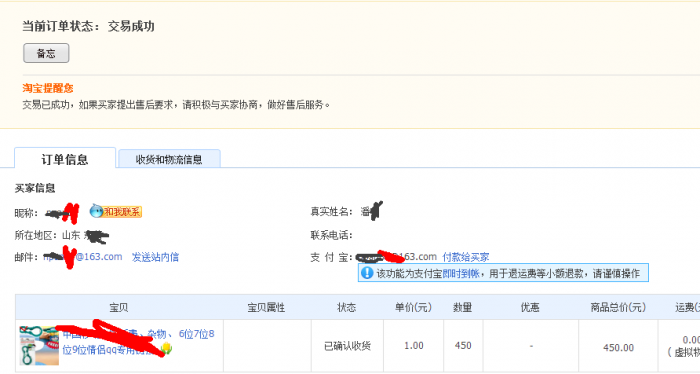Open the 即时到账 link in the tooltip
Viewport: 700px width, 374px height.
point(461,273)
